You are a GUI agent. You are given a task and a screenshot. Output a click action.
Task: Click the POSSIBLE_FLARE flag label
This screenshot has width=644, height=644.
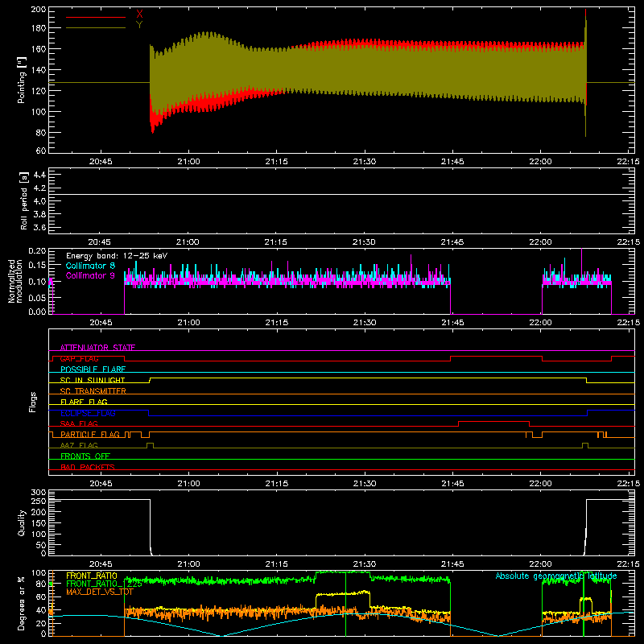[93, 369]
